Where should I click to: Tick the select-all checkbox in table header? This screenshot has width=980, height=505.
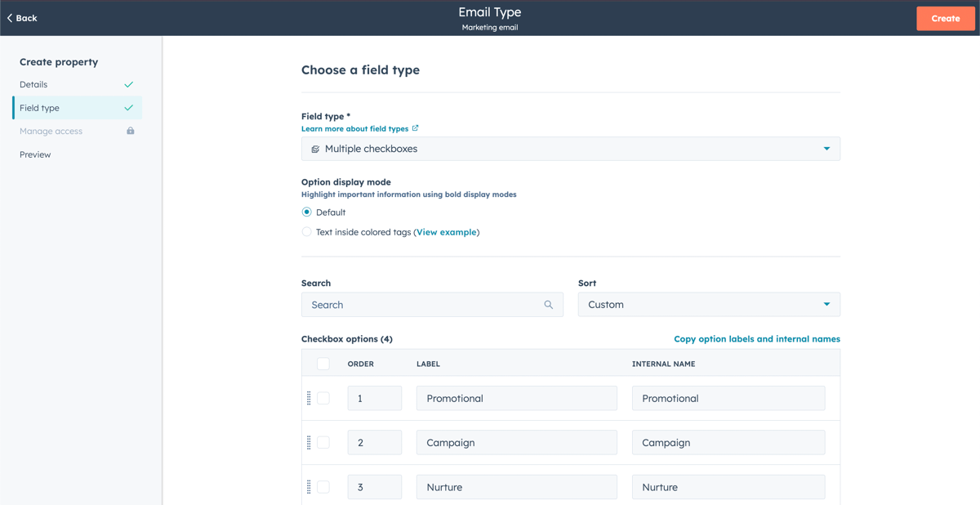click(323, 364)
